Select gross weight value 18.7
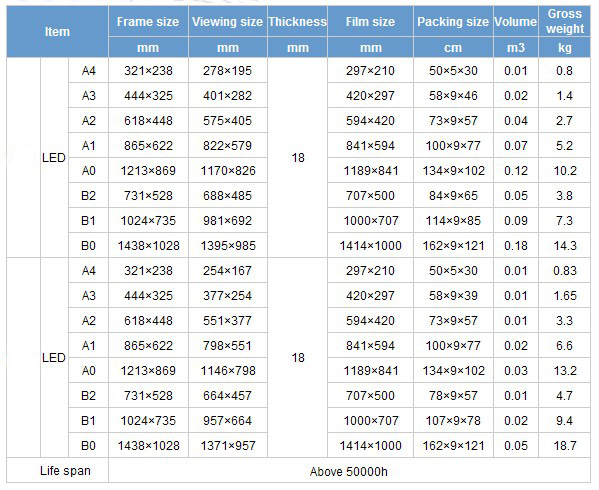The height and width of the screenshot is (490, 599). (565, 446)
